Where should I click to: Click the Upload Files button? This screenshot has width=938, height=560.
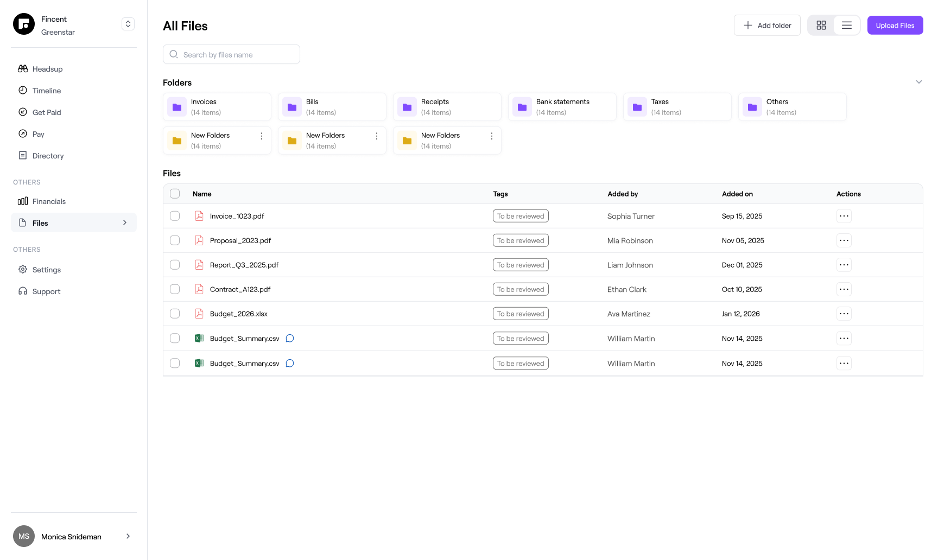(895, 26)
